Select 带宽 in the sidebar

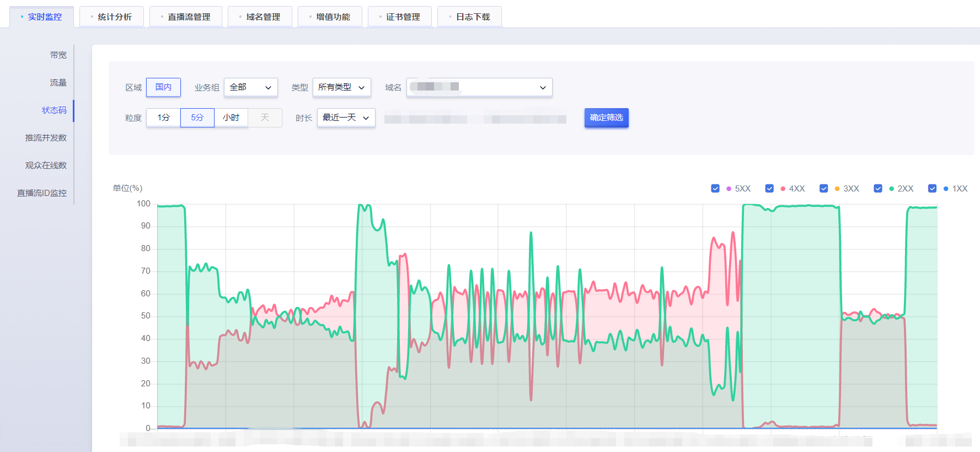(58, 55)
